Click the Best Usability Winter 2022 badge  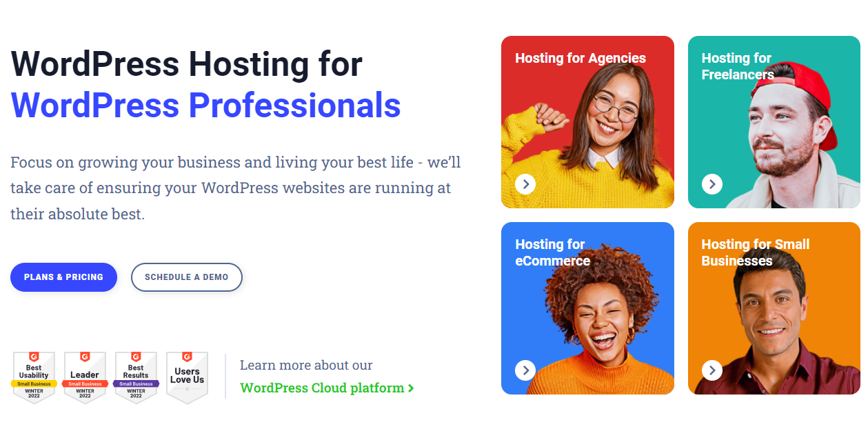pyautogui.click(x=34, y=377)
